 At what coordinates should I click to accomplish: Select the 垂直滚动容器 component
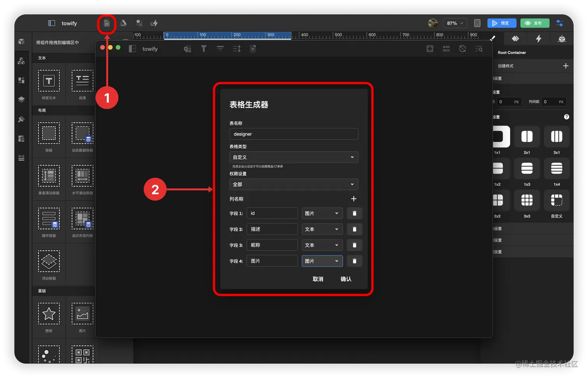coord(49,179)
